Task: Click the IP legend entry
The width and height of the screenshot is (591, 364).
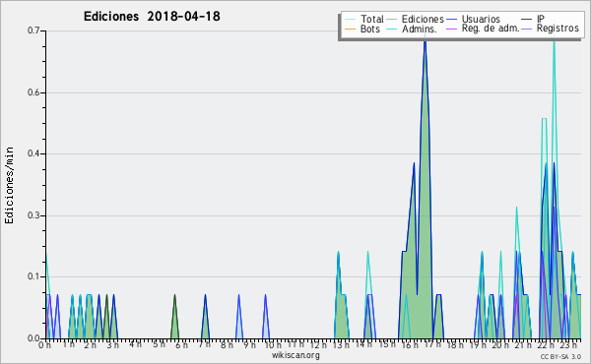Action: [x=541, y=20]
